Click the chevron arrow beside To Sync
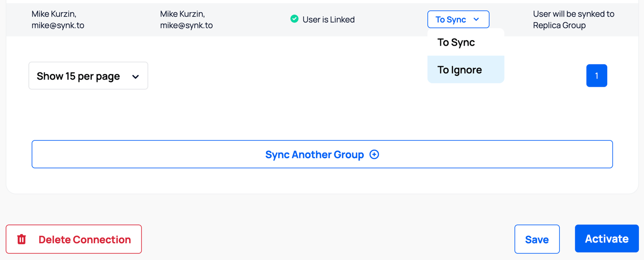This screenshot has width=644, height=260. [476, 19]
